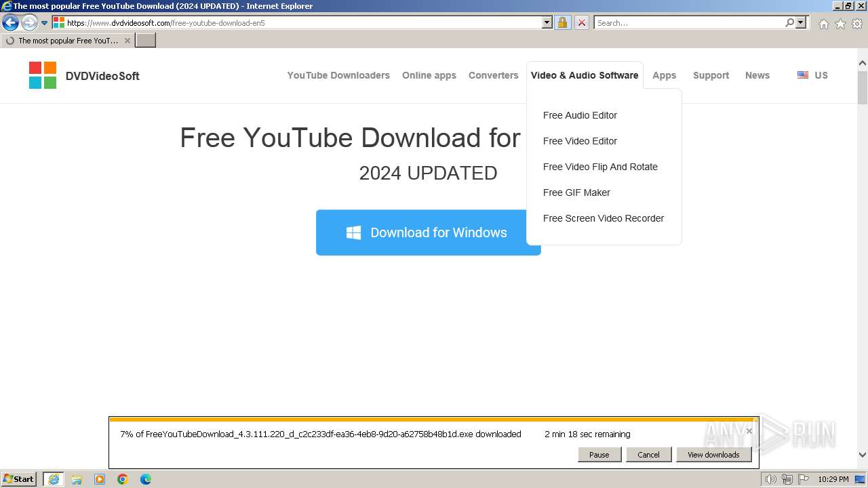Screen dimensions: 868x488
Task: Open Online apps menu
Action: (x=429, y=75)
